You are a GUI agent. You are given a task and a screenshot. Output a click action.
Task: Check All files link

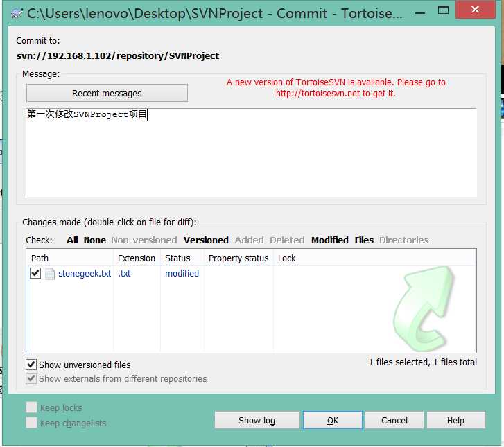(72, 240)
